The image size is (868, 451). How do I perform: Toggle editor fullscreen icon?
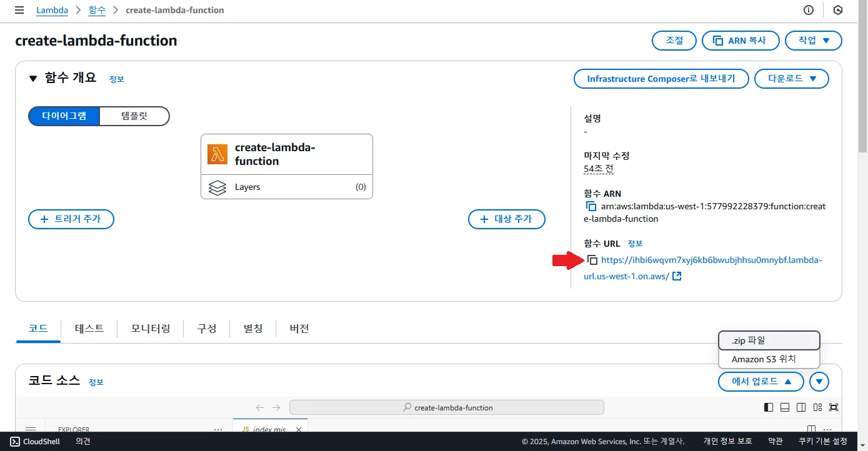coord(834,407)
